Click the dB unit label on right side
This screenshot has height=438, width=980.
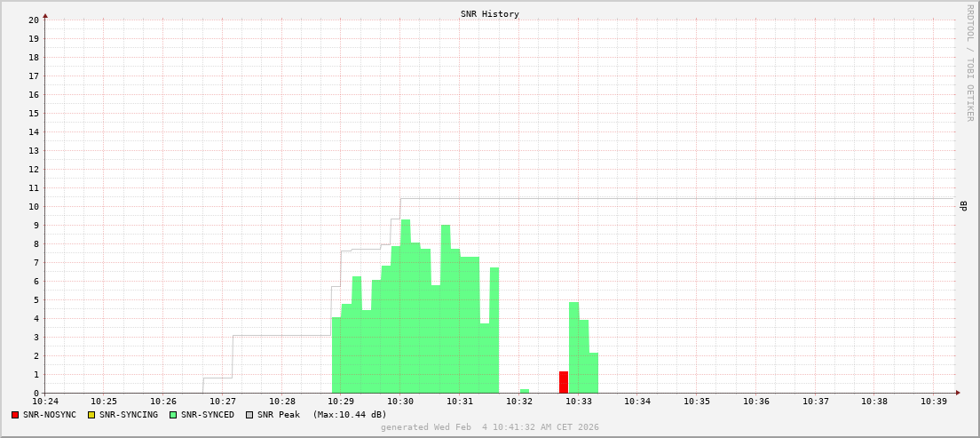coord(963,206)
